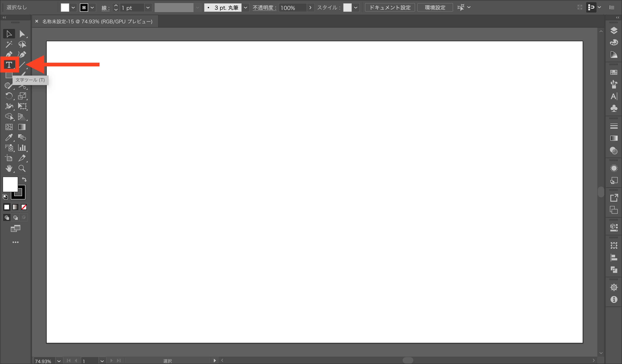
Task: Select the Magic Wand tool
Action: [9, 44]
